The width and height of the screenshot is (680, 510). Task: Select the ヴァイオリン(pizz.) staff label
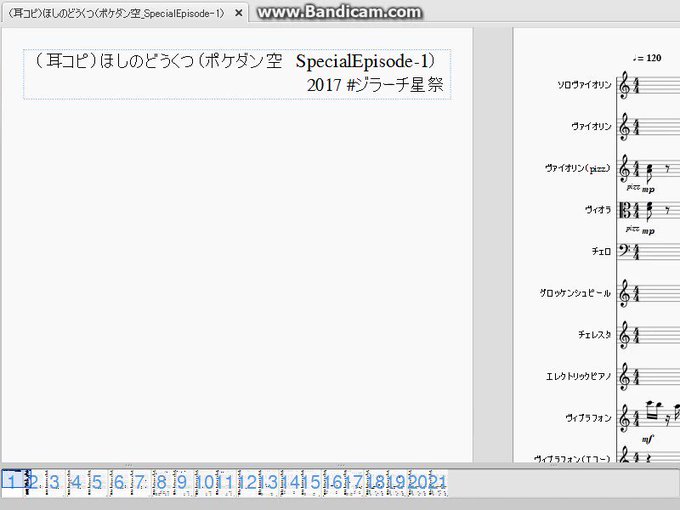point(578,168)
